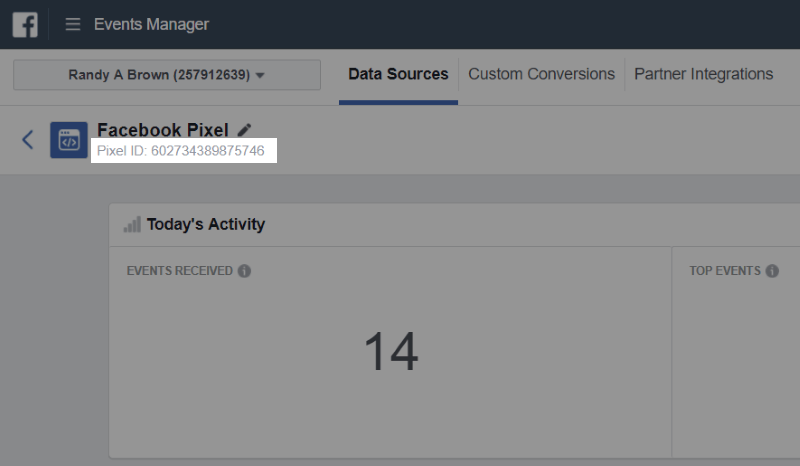Show info for Top Events
The width and height of the screenshot is (800, 466).
(x=772, y=271)
